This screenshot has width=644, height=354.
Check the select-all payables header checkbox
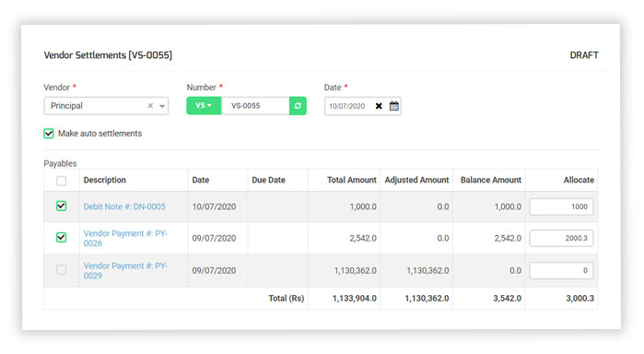[x=61, y=181]
